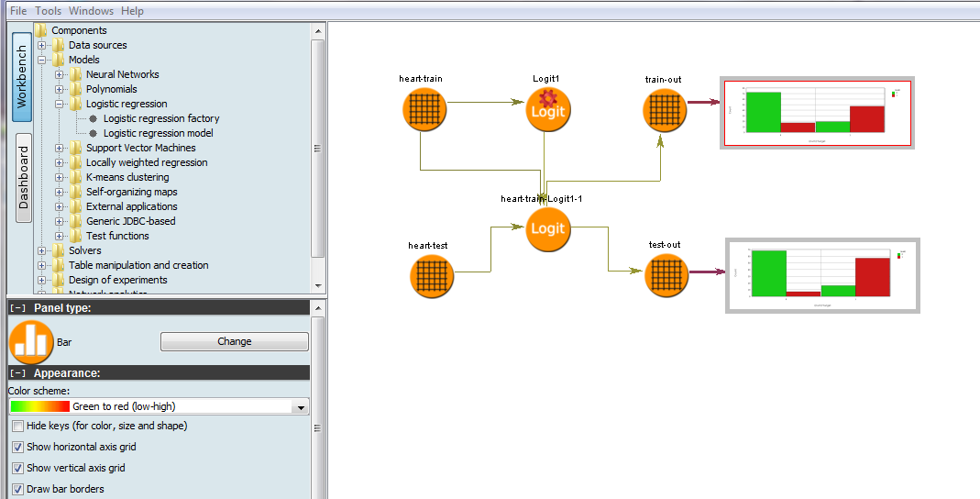Click the Bar panel type icon

[31, 342]
